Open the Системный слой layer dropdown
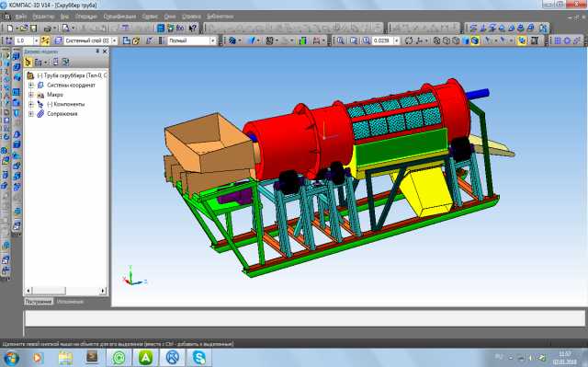This screenshot has height=367, width=588. tap(114, 40)
